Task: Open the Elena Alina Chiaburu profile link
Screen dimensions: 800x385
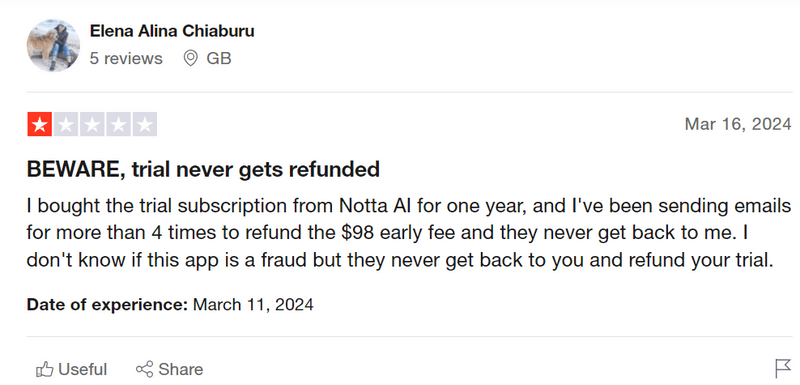Action: pyautogui.click(x=172, y=31)
